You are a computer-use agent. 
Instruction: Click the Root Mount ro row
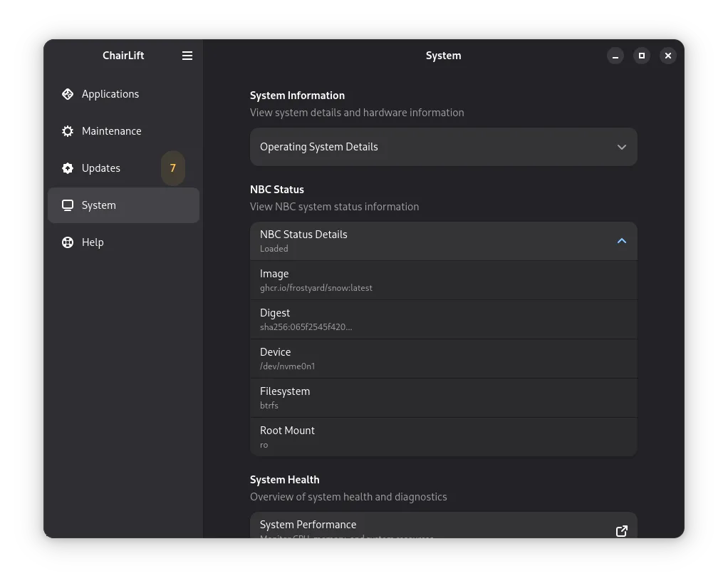(443, 437)
